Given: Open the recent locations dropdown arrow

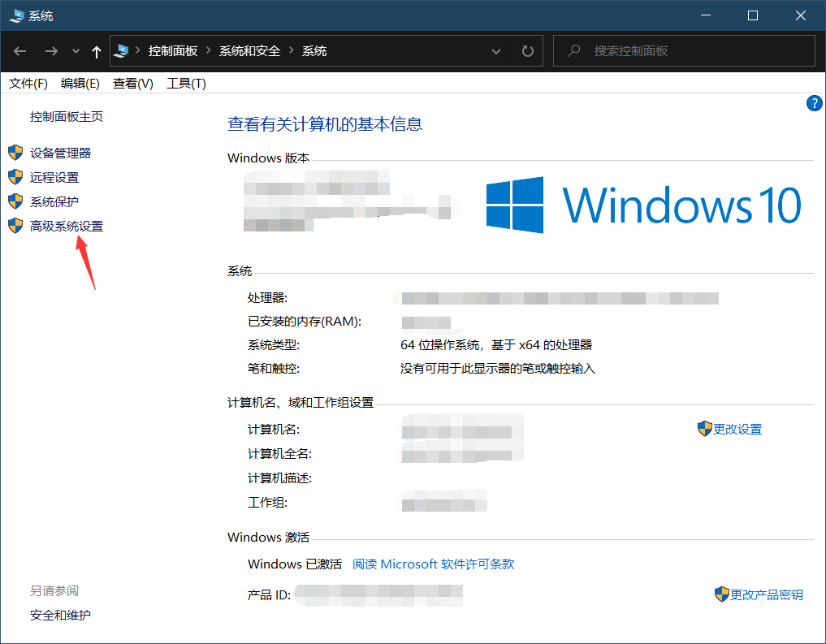Looking at the screenshot, I should (76, 51).
